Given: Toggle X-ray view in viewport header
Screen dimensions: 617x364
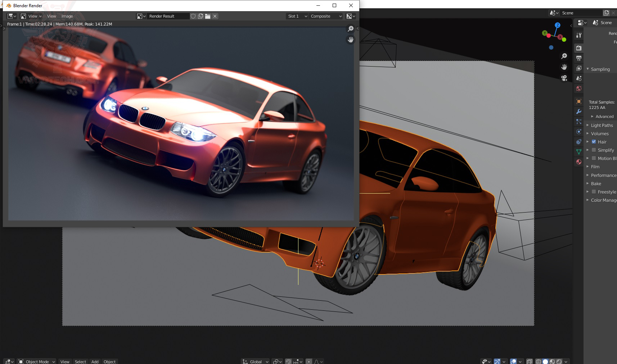Looking at the screenshot, I should pos(530,361).
